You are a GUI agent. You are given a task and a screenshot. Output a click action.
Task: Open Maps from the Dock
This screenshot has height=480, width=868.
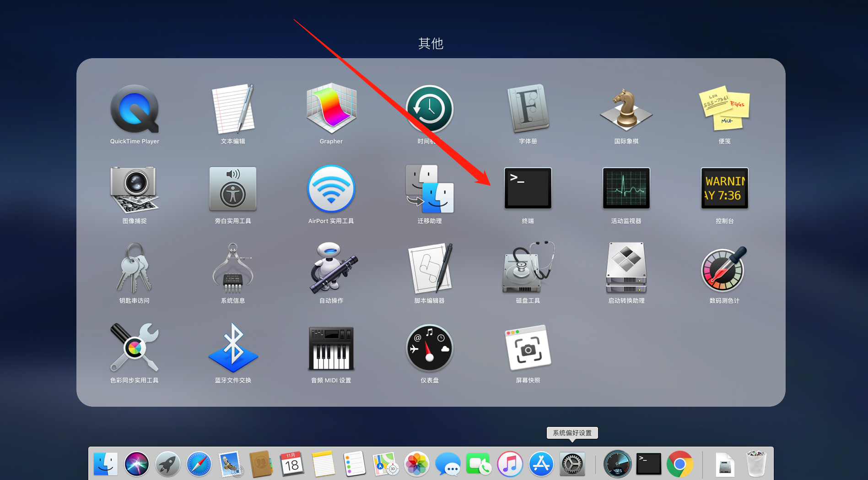coord(386,464)
